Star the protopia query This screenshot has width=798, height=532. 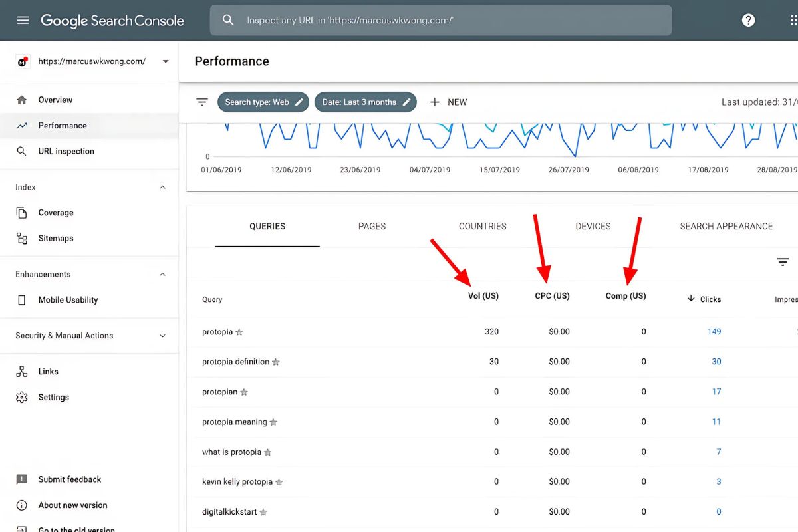(239, 332)
